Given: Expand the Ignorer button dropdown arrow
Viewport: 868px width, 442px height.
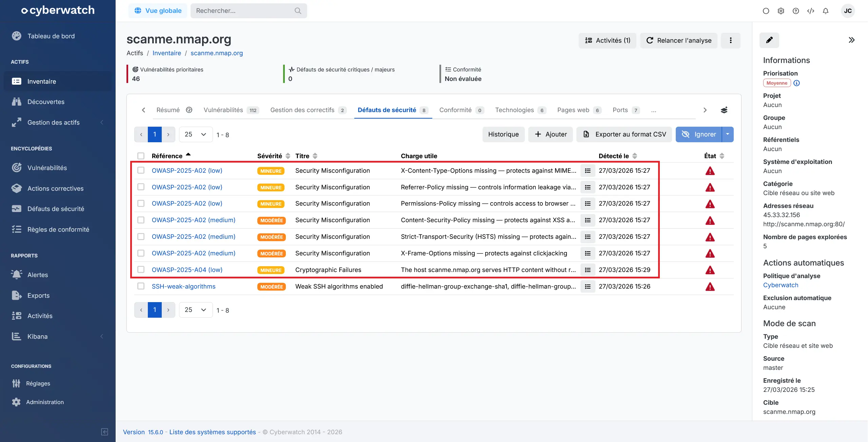Looking at the screenshot, I should coord(728,134).
